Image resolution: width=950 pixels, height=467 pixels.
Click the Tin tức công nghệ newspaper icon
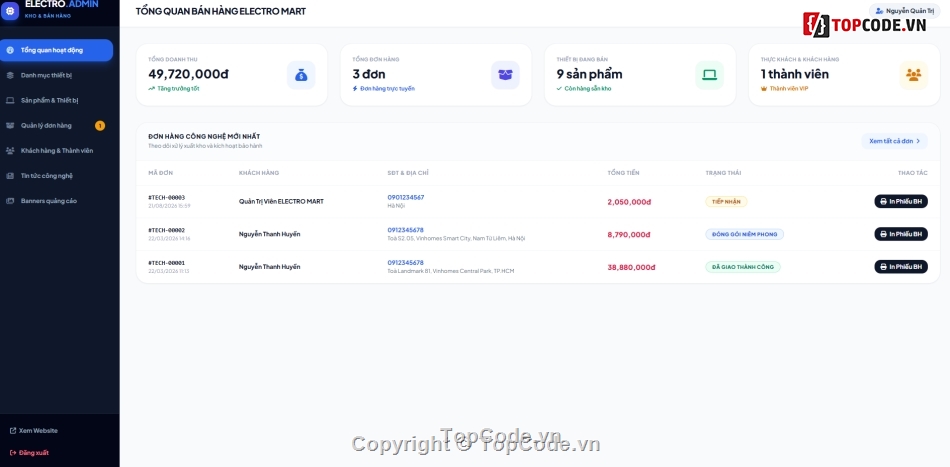point(10,176)
